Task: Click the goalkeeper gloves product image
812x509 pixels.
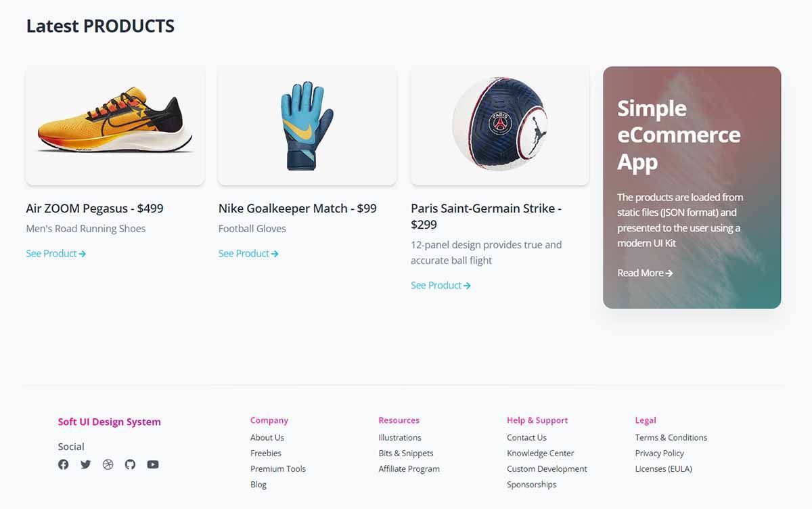Action: [307, 125]
